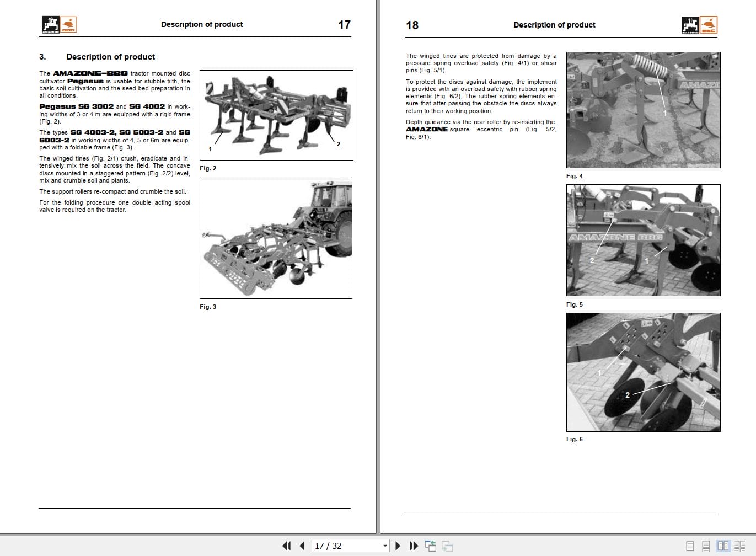Click the go to next view icon
756x556 pixels.
(x=447, y=546)
